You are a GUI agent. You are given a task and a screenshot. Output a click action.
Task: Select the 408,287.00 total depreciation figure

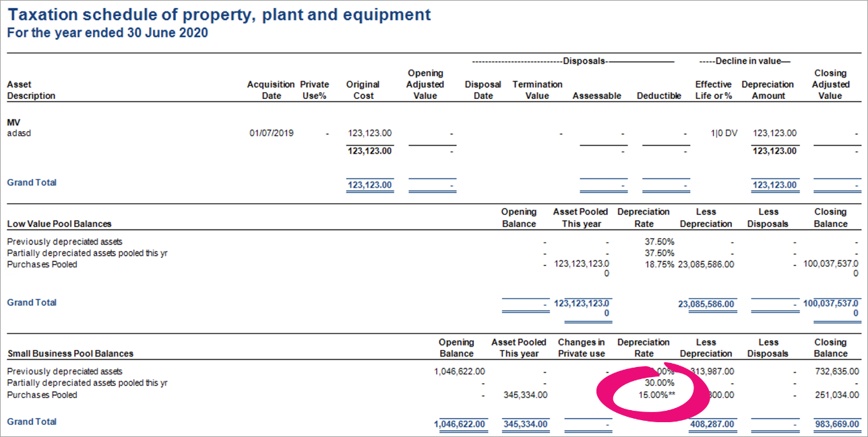[x=710, y=424]
